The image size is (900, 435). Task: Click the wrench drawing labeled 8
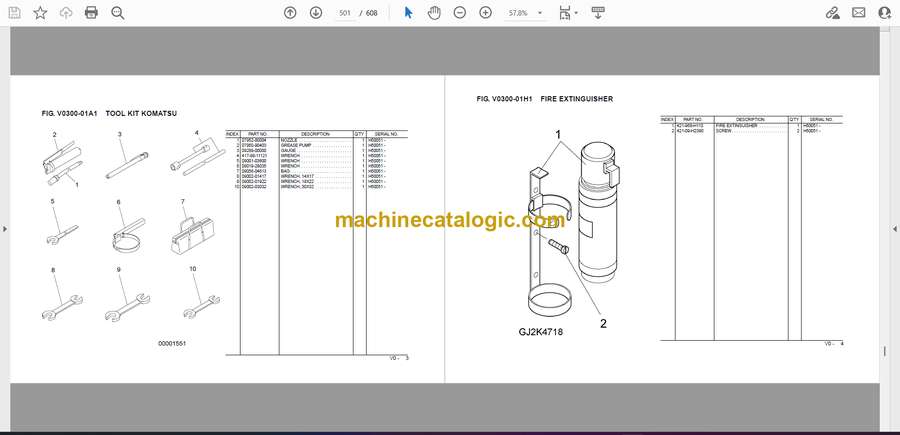coord(62,306)
